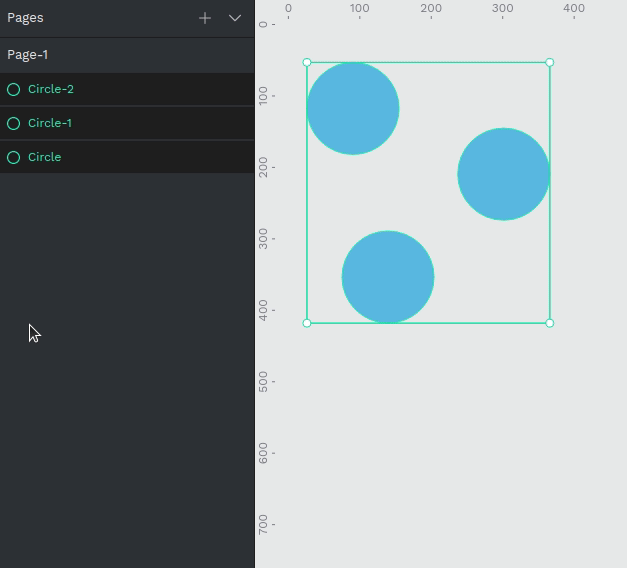
Task: Collapse the Pages panel with the chevron
Action: 235,18
